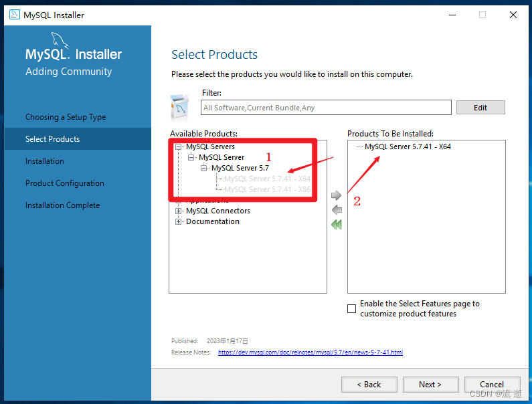This screenshot has height=404, width=532.
Task: Enable the Select Features page checkbox
Action: coord(352,308)
